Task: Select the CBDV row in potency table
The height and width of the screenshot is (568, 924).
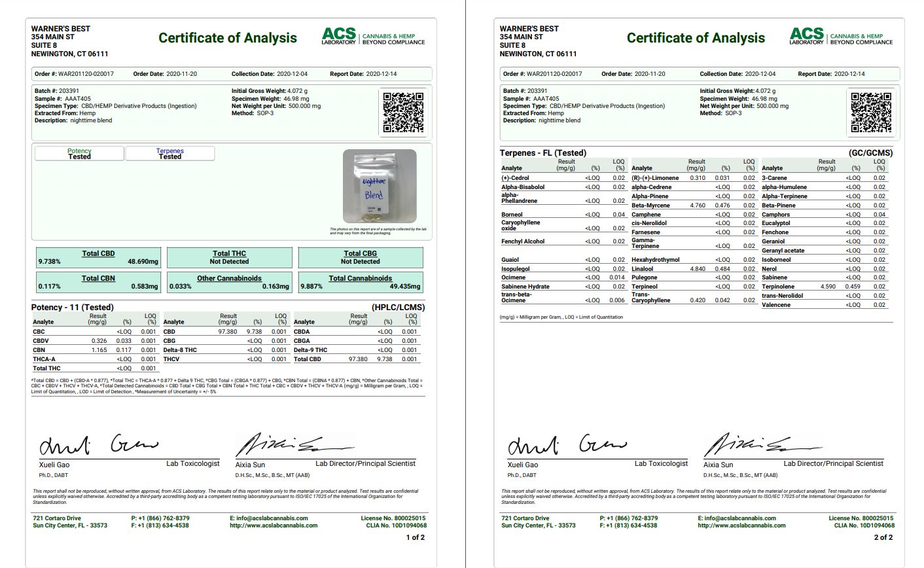Action: click(95, 341)
